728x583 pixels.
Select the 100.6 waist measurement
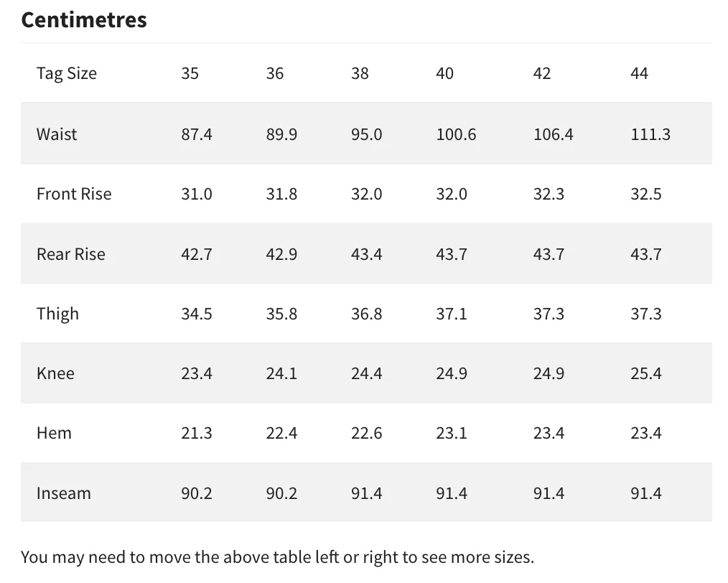point(456,134)
